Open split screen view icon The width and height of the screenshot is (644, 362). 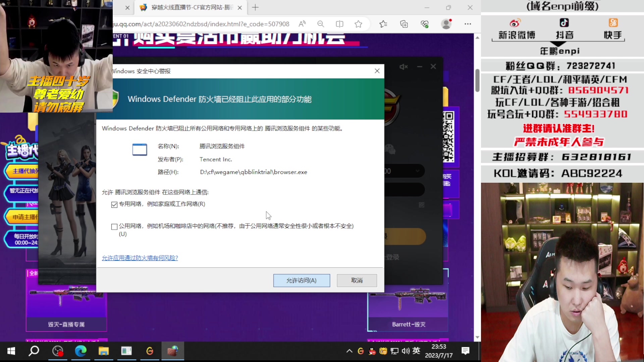click(x=339, y=24)
